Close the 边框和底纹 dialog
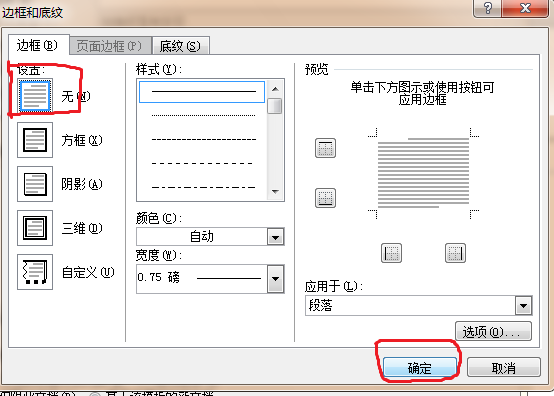Screen dimensions: 554x396 tap(525, 8)
